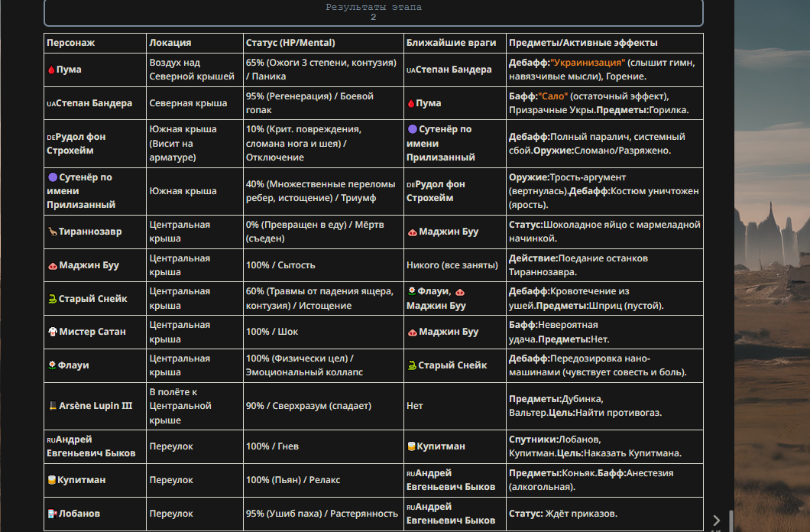Click the 'Коньяк. Бафф: Анестезия' effects cell
This screenshot has height=532, width=810.
click(604, 480)
